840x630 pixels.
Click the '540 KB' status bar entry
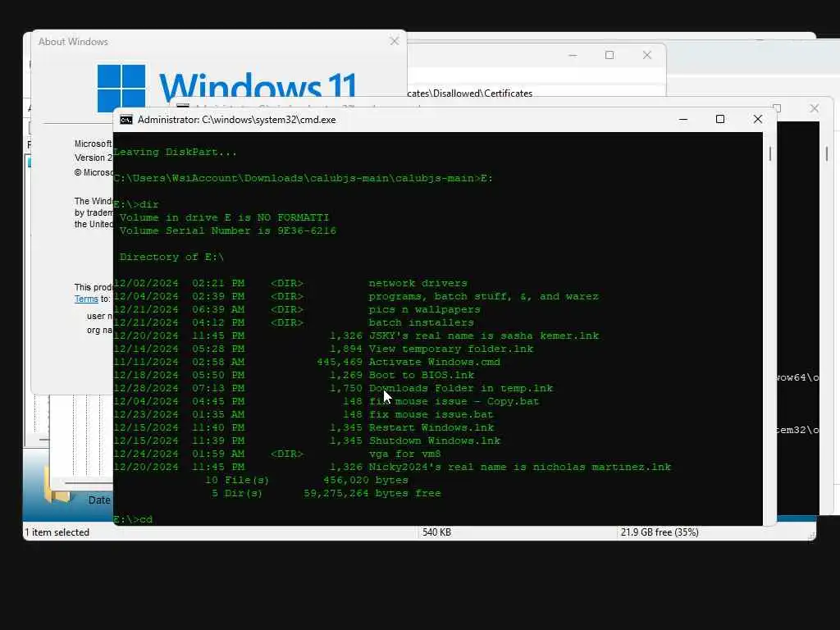(x=436, y=532)
